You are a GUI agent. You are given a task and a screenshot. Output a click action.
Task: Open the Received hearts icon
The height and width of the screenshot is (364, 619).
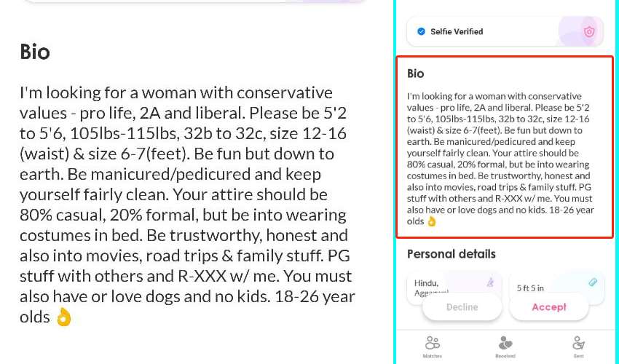(x=505, y=343)
